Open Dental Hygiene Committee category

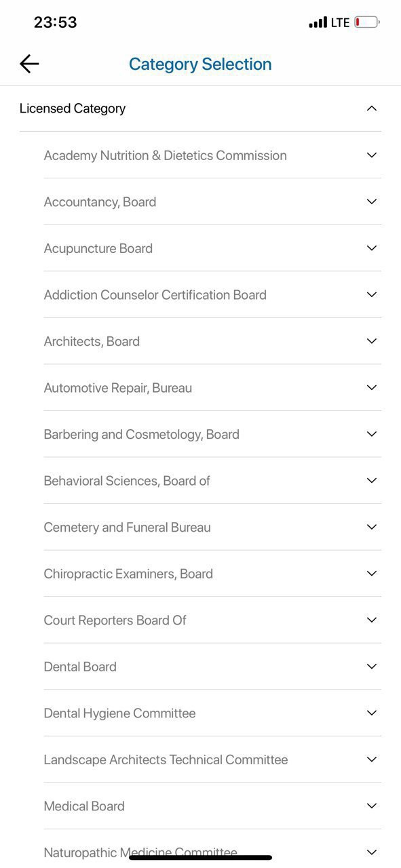click(x=212, y=713)
